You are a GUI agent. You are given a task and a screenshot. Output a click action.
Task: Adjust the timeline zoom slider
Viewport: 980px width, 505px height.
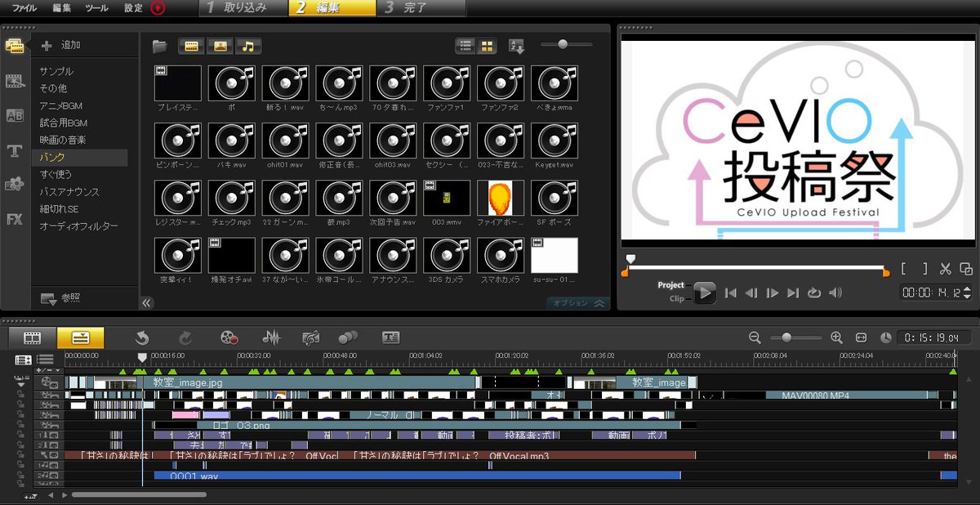tap(786, 337)
